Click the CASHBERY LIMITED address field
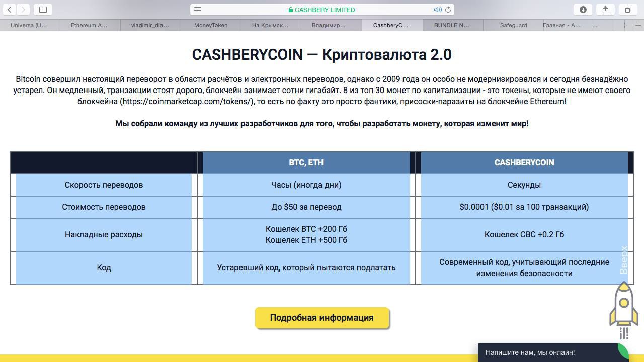Viewport: 644px width, 362px height. point(322,10)
